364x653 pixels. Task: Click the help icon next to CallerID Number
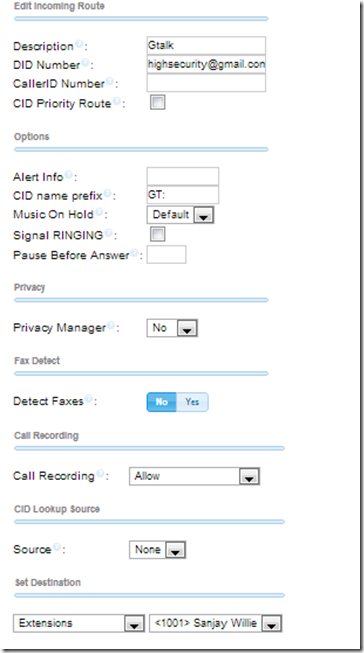[110, 81]
